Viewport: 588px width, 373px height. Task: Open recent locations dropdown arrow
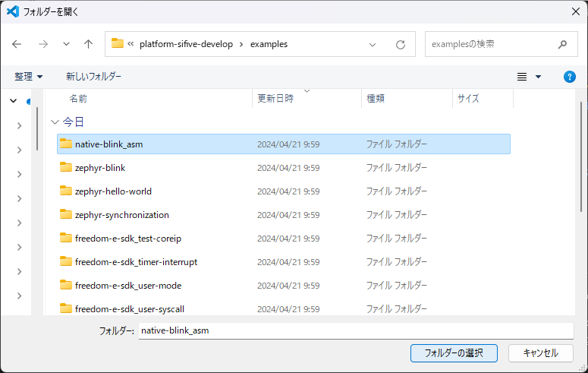coord(66,44)
